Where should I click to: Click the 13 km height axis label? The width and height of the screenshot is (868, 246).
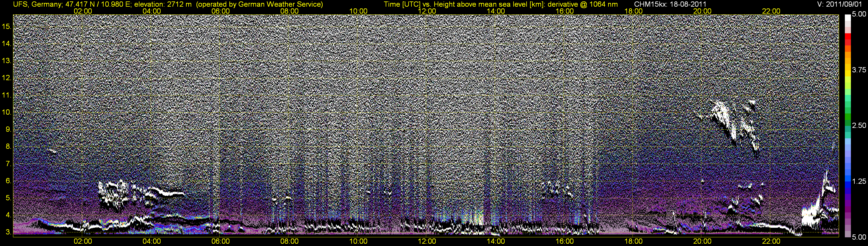pyautogui.click(x=7, y=61)
